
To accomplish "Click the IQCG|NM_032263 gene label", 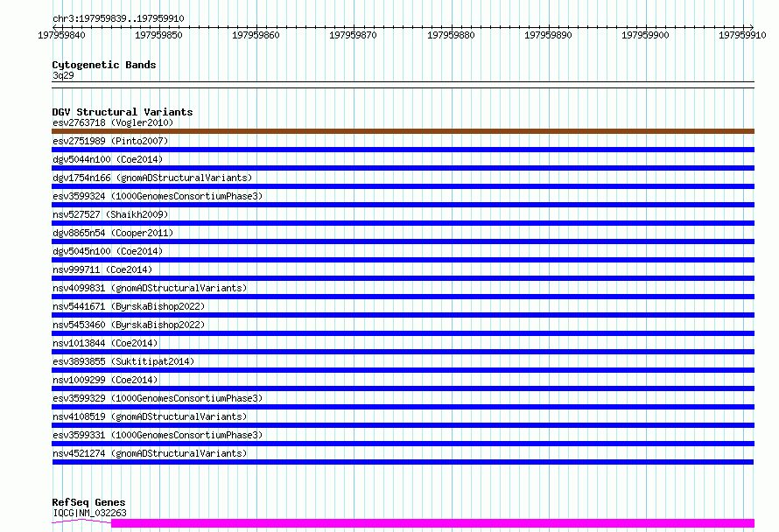I will point(90,513).
